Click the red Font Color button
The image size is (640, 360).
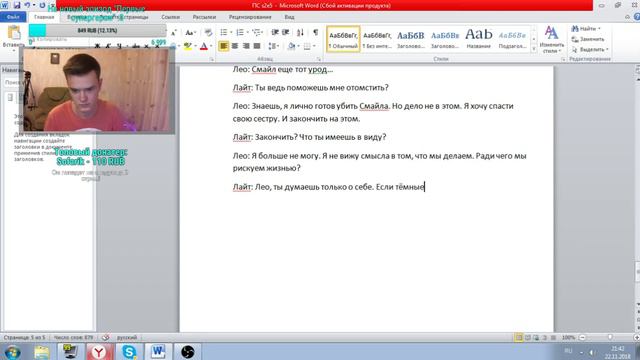[x=204, y=46]
